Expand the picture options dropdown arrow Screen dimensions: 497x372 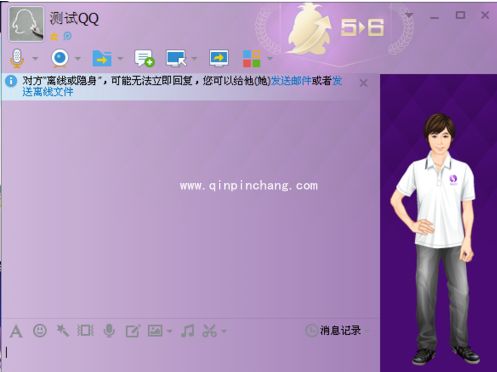click(x=169, y=331)
